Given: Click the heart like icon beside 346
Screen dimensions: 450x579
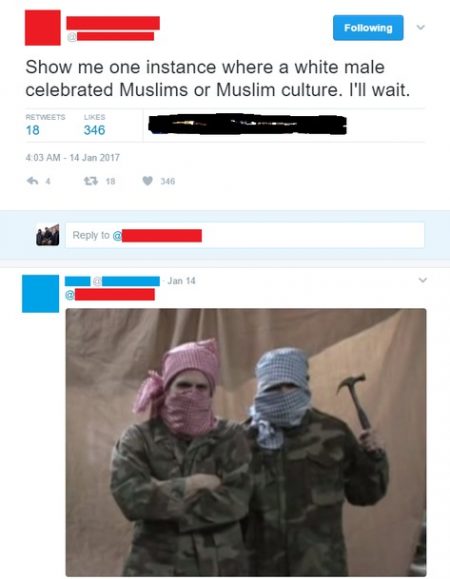Looking at the screenshot, I should 147,181.
